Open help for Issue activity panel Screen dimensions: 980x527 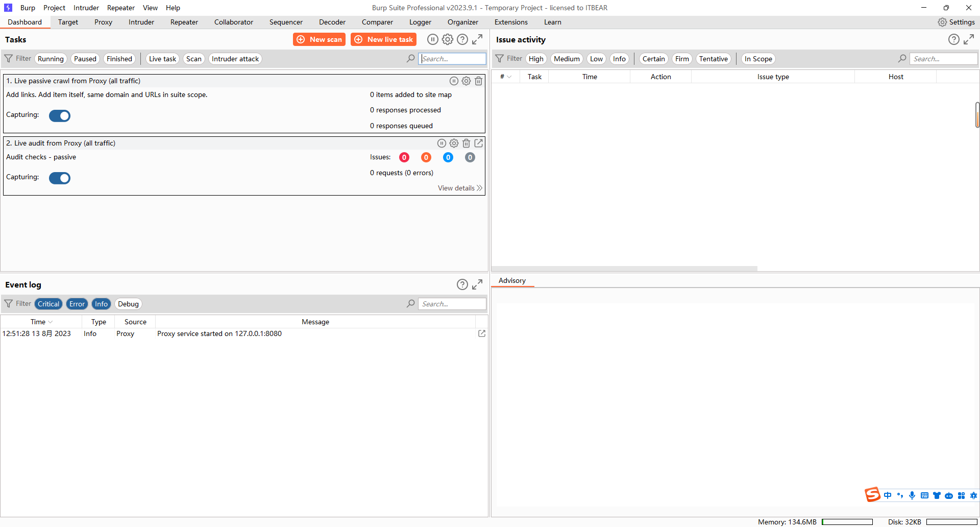pyautogui.click(x=953, y=39)
